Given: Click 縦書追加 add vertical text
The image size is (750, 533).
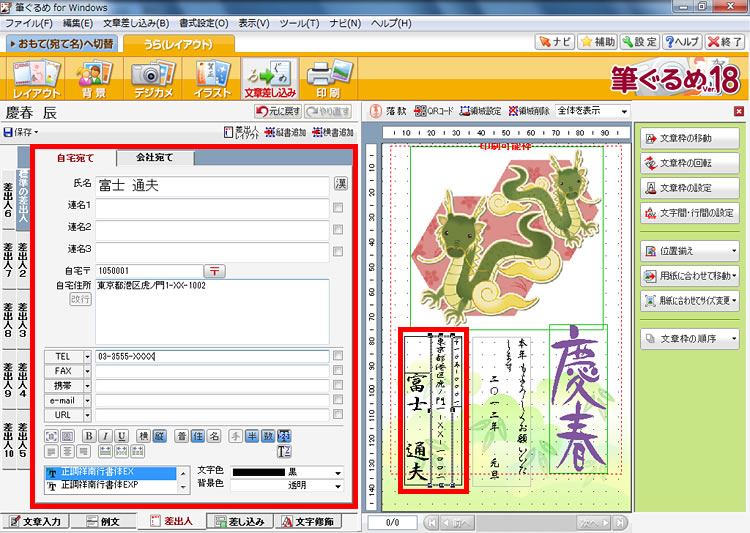Looking at the screenshot, I should [x=285, y=132].
